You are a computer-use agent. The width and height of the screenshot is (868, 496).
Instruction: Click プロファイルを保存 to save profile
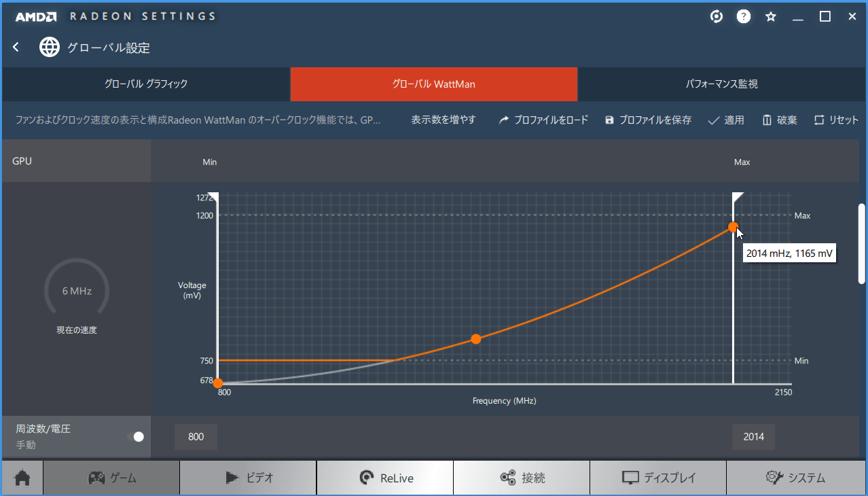tap(648, 120)
